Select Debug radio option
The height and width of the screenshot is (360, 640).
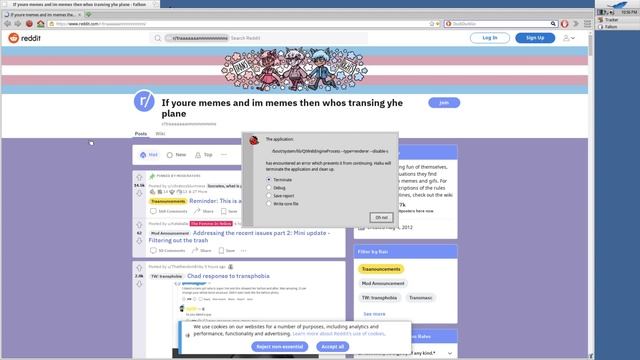[x=269, y=188]
